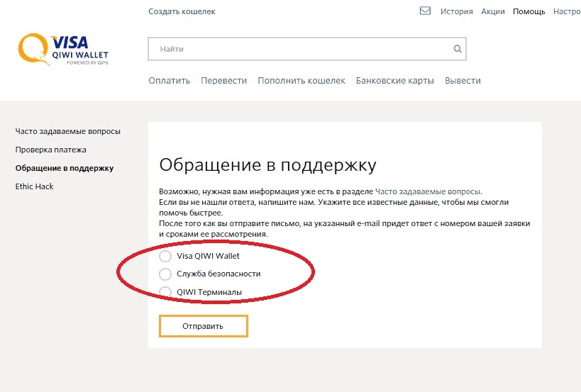Open Пополнить кошелек in navigation
This screenshot has width=581, height=392.
pyautogui.click(x=301, y=81)
